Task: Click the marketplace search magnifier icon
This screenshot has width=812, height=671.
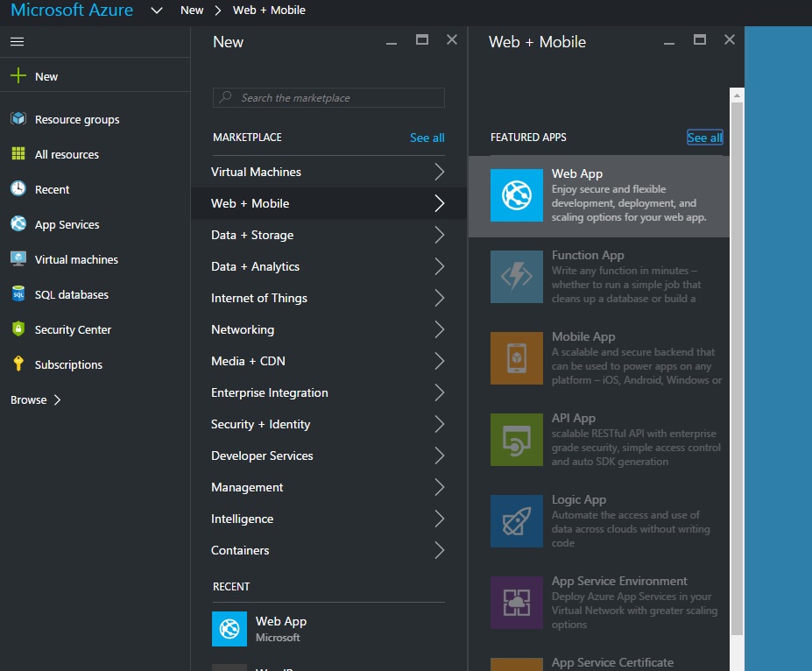Action: pyautogui.click(x=225, y=97)
